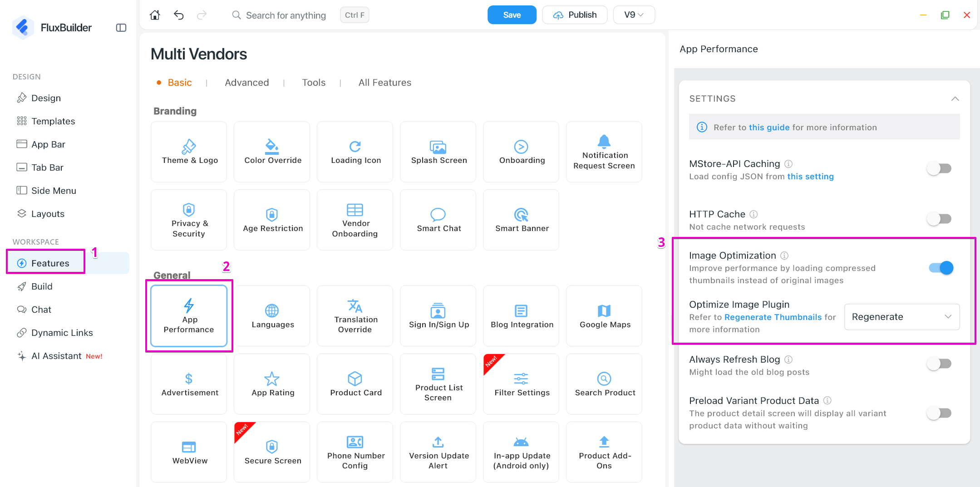Click the blue Save button
This screenshot has width=980, height=487.
[x=512, y=15]
